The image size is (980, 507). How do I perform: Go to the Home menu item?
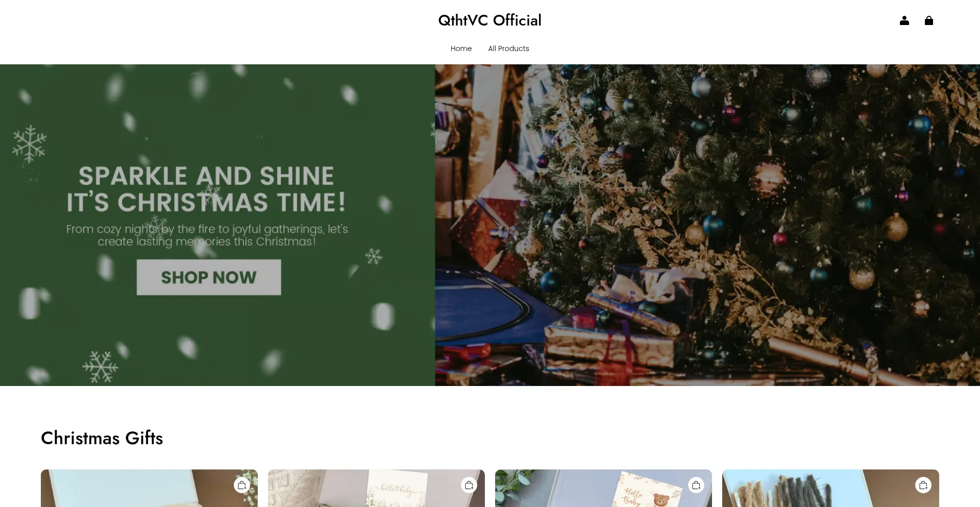[x=461, y=49]
